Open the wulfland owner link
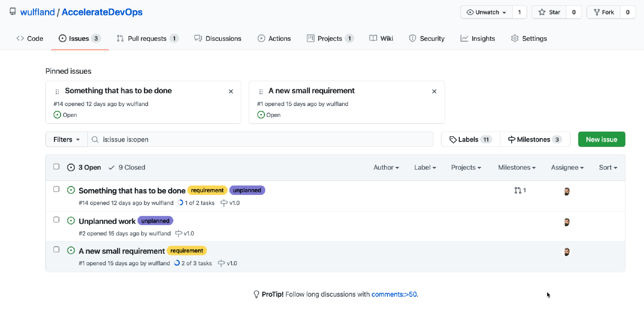 (x=37, y=12)
